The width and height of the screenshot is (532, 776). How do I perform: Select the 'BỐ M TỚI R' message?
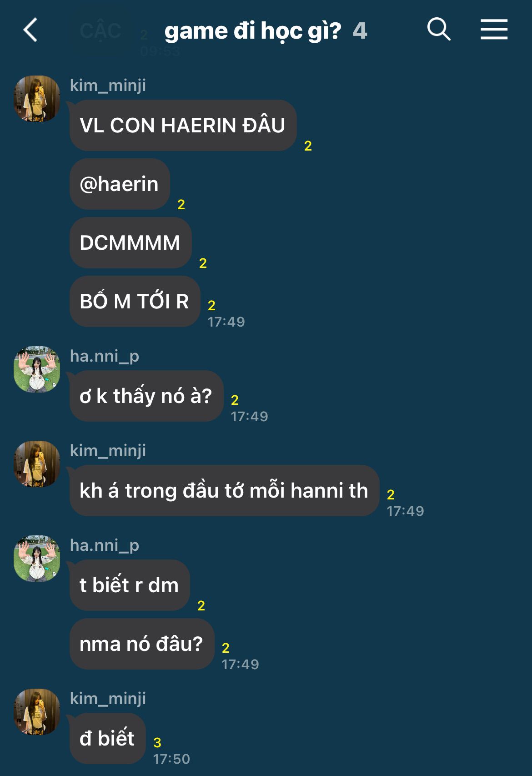point(135,301)
